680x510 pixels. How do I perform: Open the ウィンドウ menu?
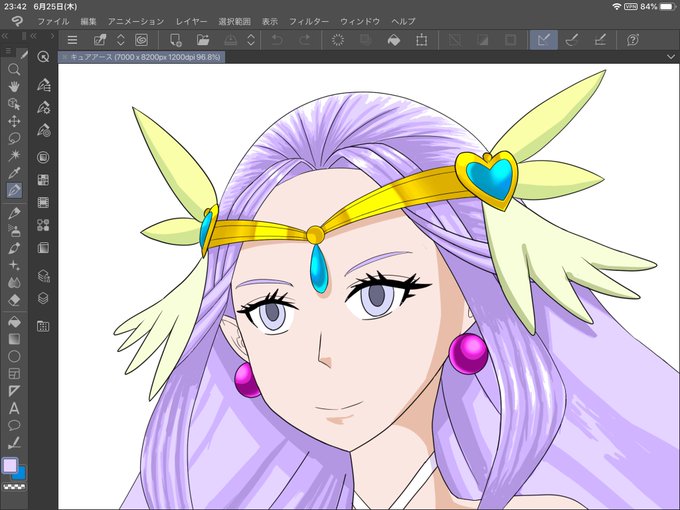click(x=360, y=21)
